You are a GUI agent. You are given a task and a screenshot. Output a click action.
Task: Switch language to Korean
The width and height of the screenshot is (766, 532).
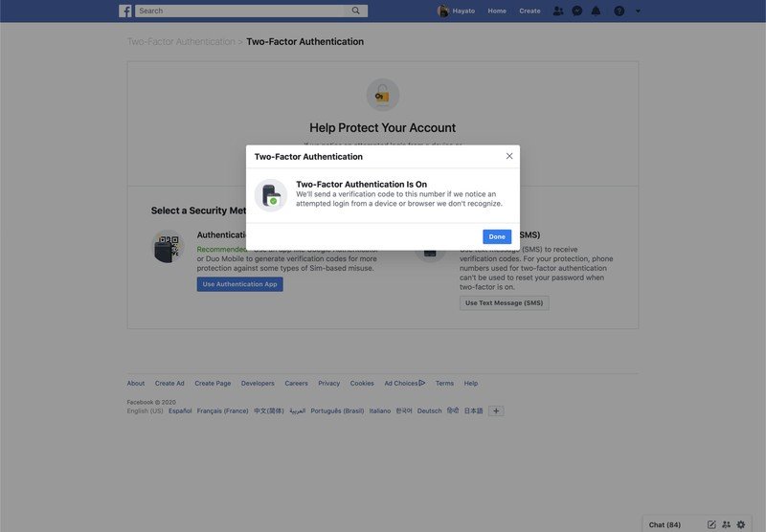coord(404,410)
